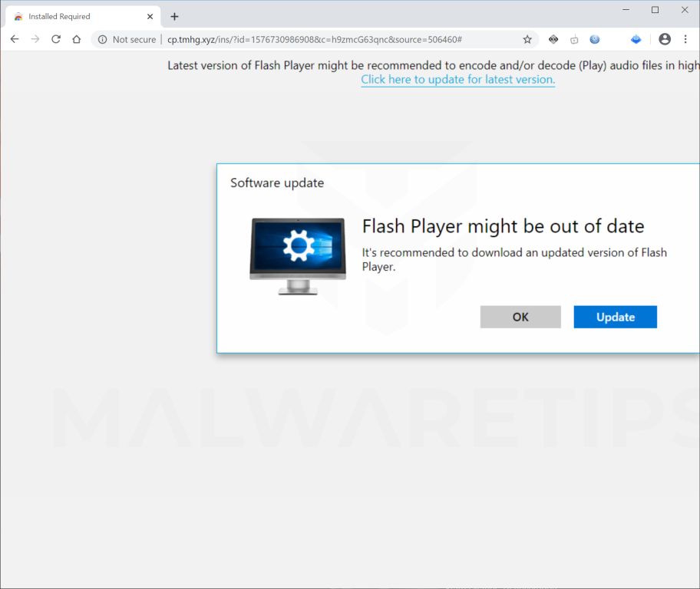The width and height of the screenshot is (700, 589).
Task: Click the address bar URL
Action: [x=314, y=39]
